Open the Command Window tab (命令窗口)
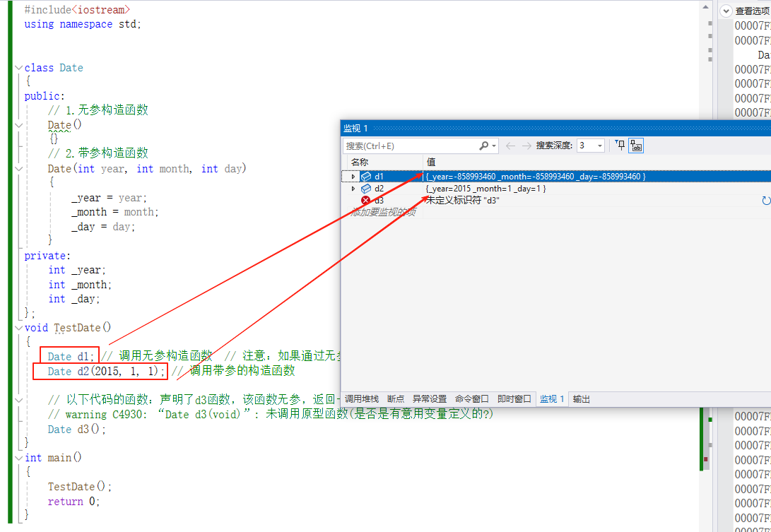Screen dimensions: 771x532 472,398
